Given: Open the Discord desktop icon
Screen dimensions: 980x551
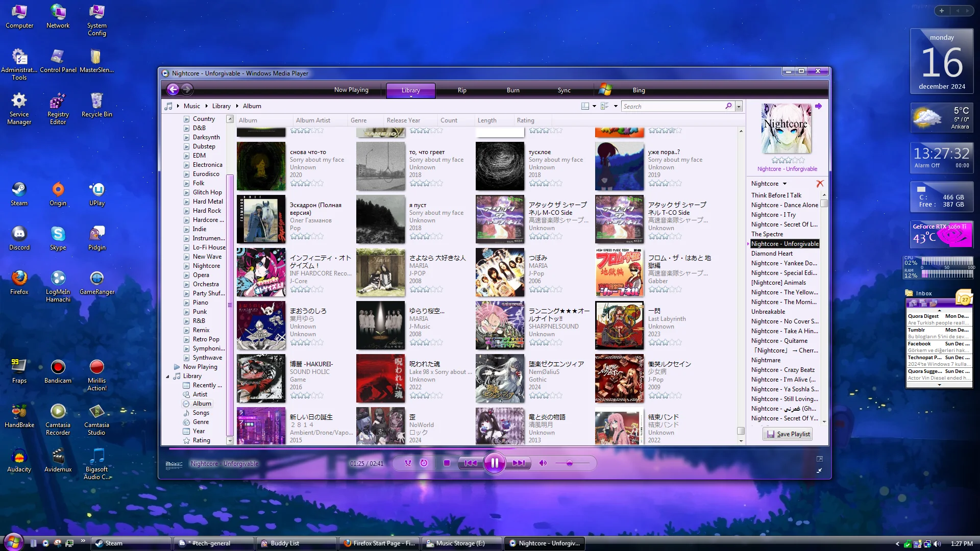Looking at the screenshot, I should [19, 238].
